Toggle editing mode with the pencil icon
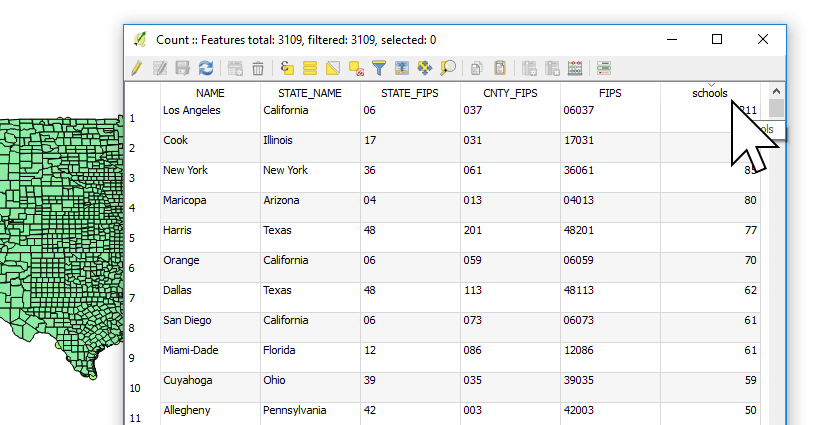This screenshot has height=425, width=814. click(137, 68)
